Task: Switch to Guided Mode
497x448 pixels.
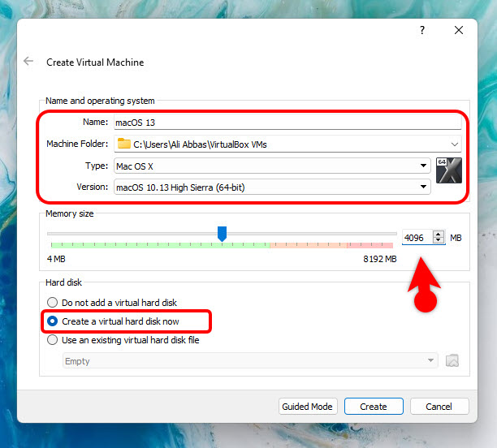Action: [308, 407]
